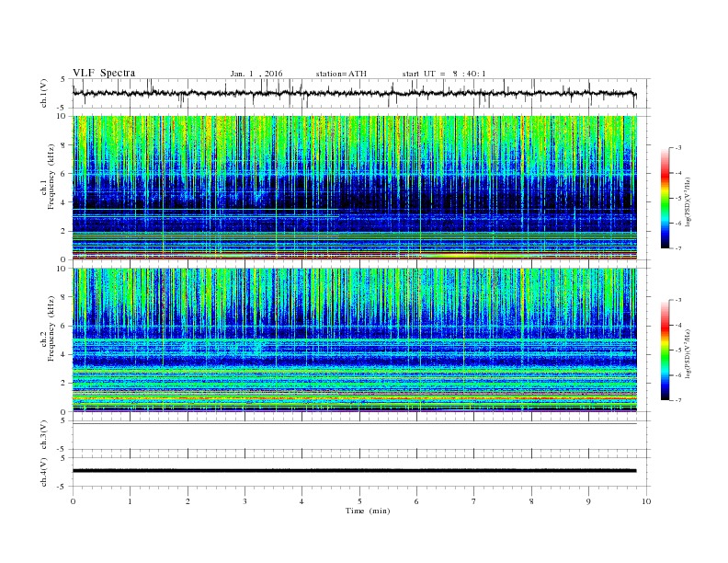Select the "Jan. 1 , 2016" date text
This screenshot has width=728, height=563.
[x=256, y=74]
